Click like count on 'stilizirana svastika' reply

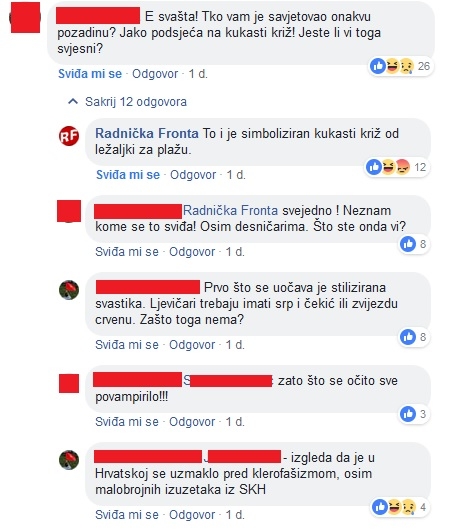414,337
